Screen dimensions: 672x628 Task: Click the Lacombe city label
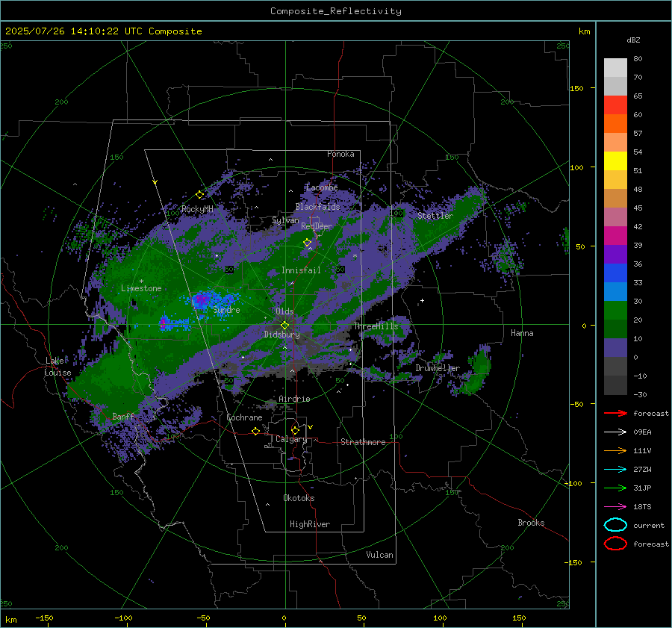tap(322, 187)
